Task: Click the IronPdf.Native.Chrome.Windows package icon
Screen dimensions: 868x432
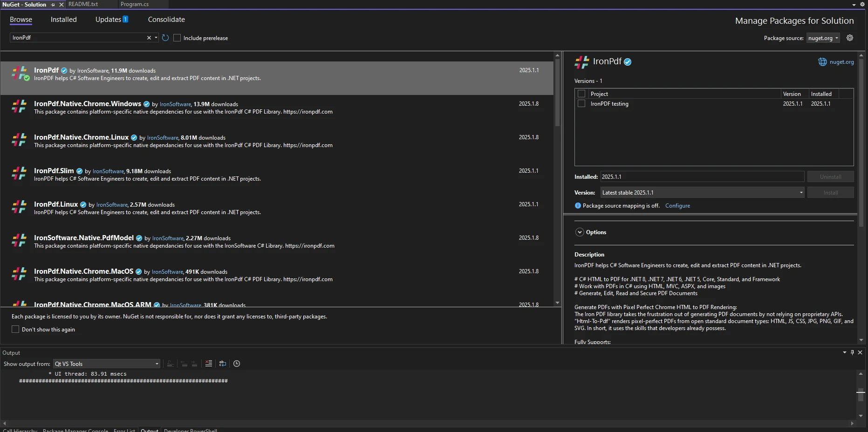Action: pyautogui.click(x=19, y=107)
